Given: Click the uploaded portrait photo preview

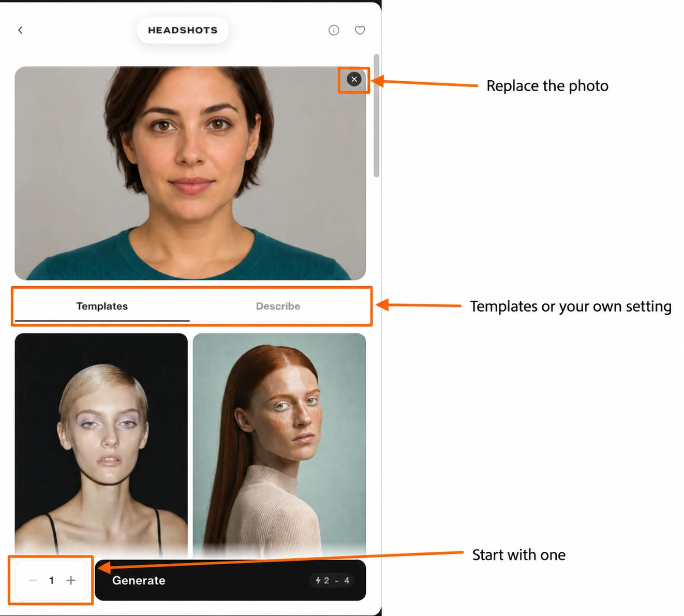Looking at the screenshot, I should pyautogui.click(x=190, y=173).
